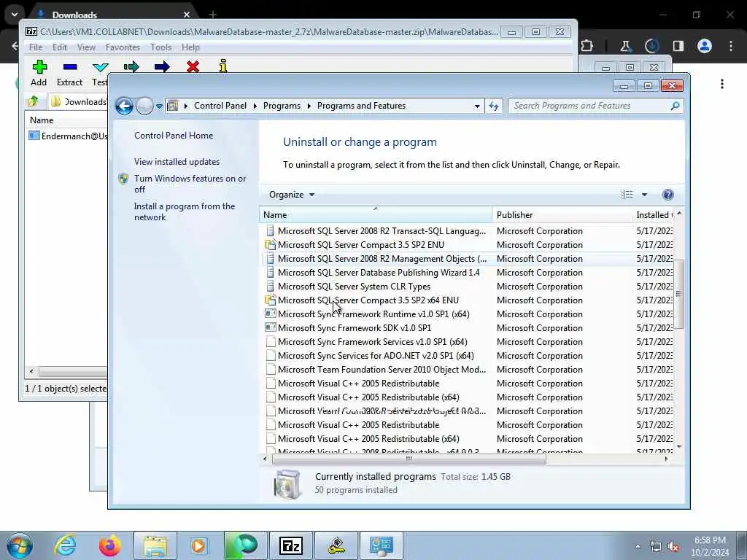Open the Tools menu in 7-Zip
Viewport: 747px width, 560px height.
(x=160, y=47)
